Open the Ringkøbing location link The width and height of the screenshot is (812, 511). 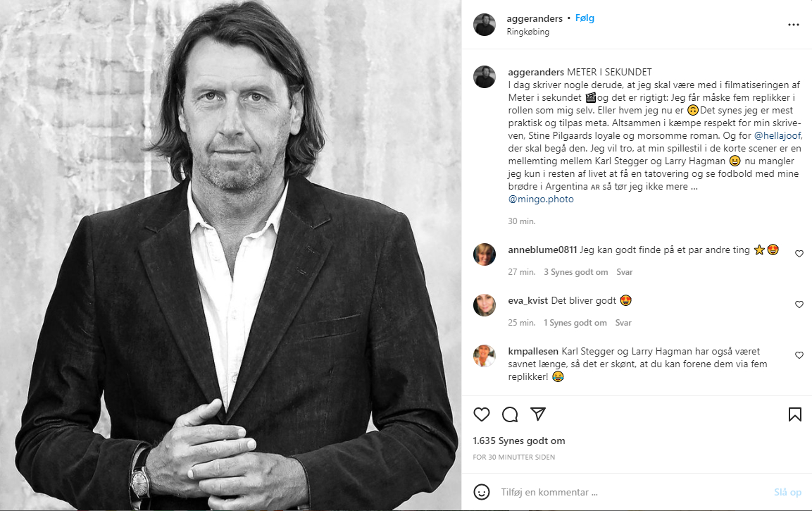click(x=527, y=32)
